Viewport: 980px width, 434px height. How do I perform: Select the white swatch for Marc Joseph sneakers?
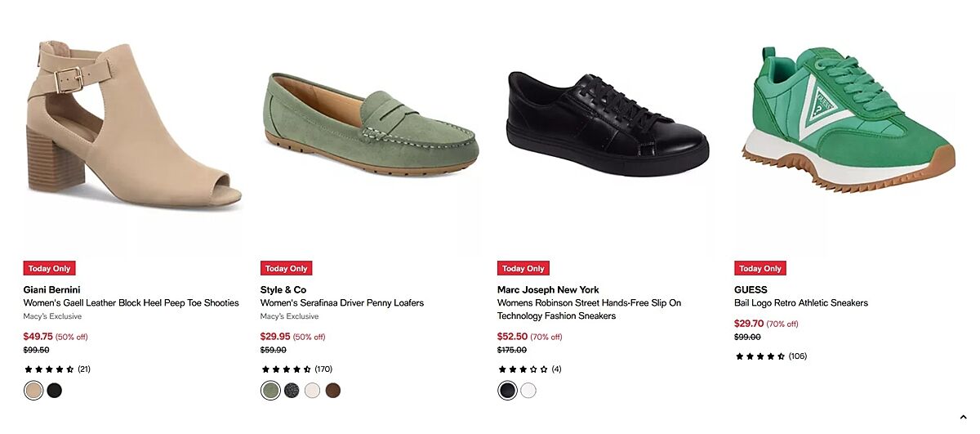point(528,391)
